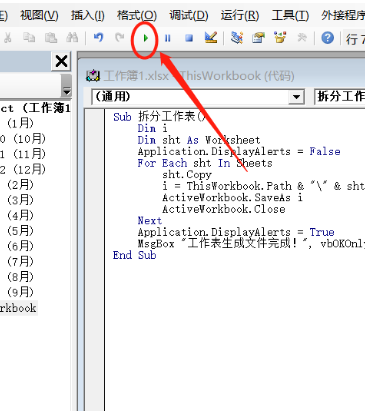Open Find with the binoculars icon
This screenshot has height=411, width=365.
coord(72,38)
